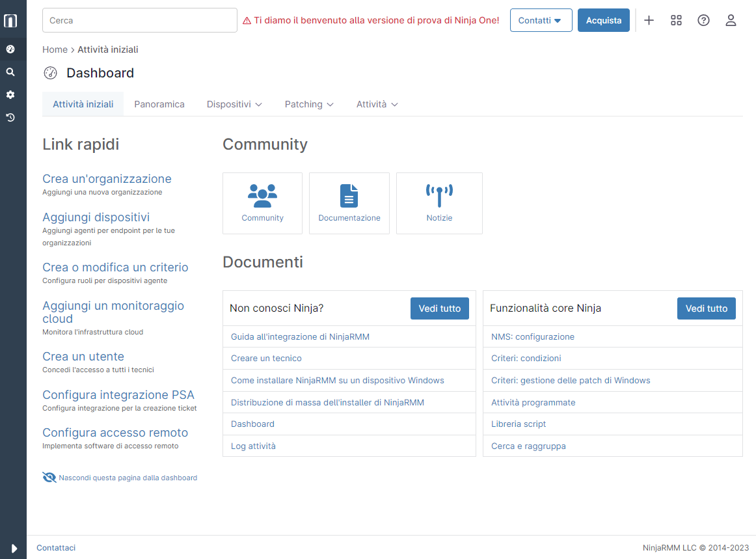Focus the Cerca search field

140,20
